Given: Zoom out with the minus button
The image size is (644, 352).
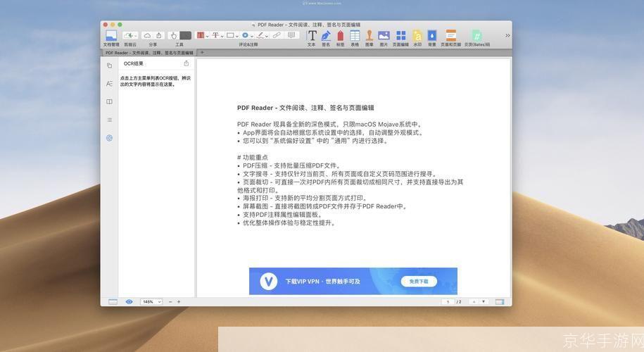Looking at the screenshot, I should tap(170, 302).
